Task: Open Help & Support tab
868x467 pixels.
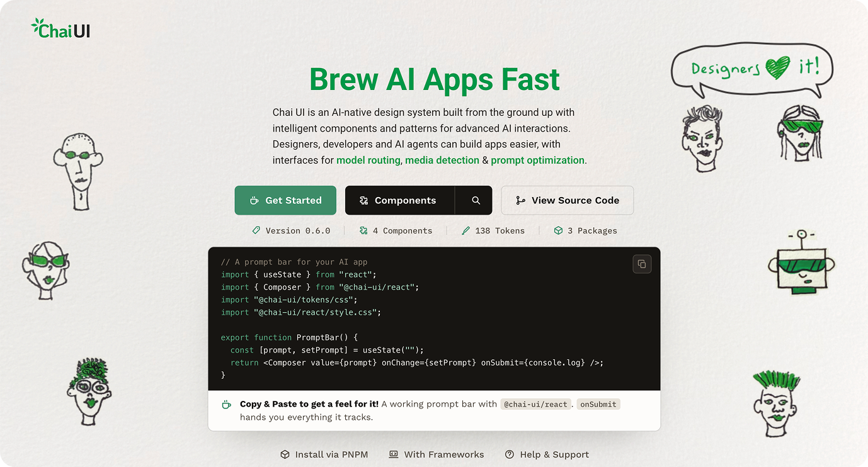Action: point(547,454)
